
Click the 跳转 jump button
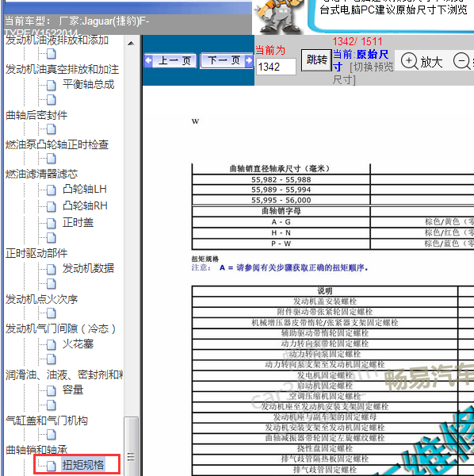click(x=316, y=60)
